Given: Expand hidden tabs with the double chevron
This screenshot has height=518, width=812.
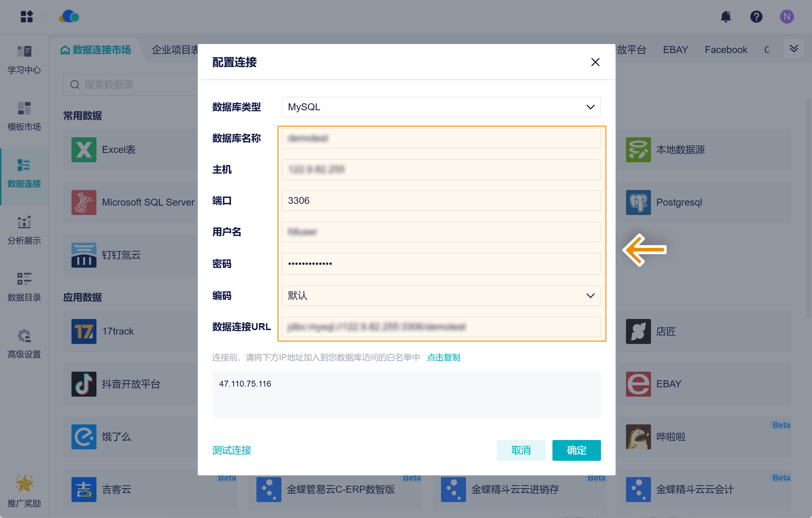Looking at the screenshot, I should 793,49.
